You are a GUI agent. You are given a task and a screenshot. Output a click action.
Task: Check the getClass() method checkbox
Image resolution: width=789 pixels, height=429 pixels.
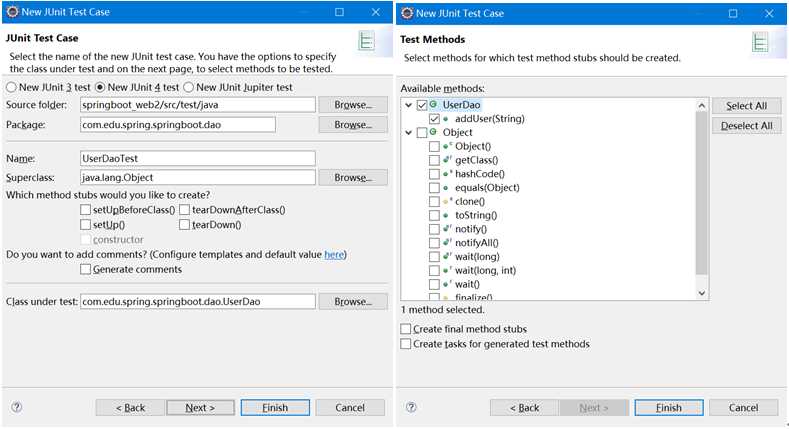(434, 160)
